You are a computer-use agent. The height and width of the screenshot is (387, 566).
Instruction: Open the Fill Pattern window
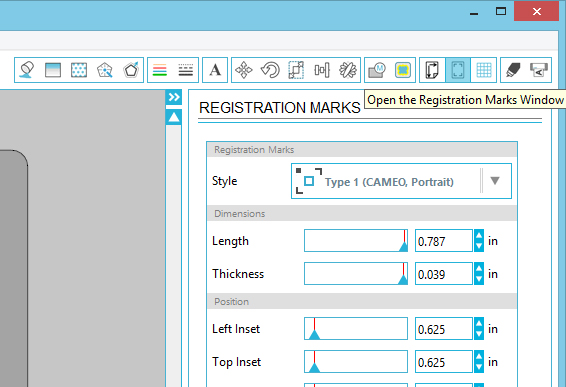click(x=79, y=70)
